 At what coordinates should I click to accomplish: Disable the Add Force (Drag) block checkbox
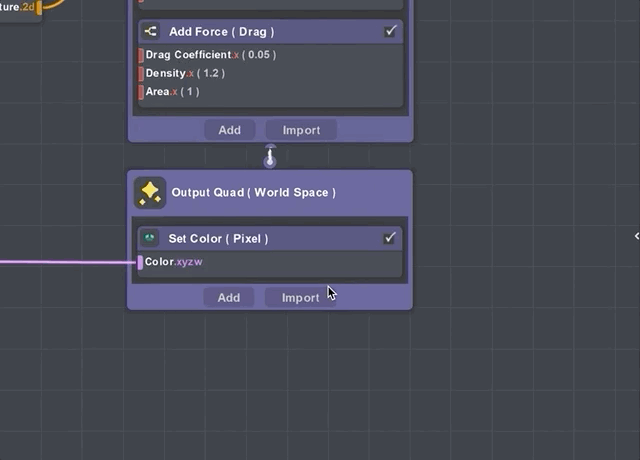point(390,31)
